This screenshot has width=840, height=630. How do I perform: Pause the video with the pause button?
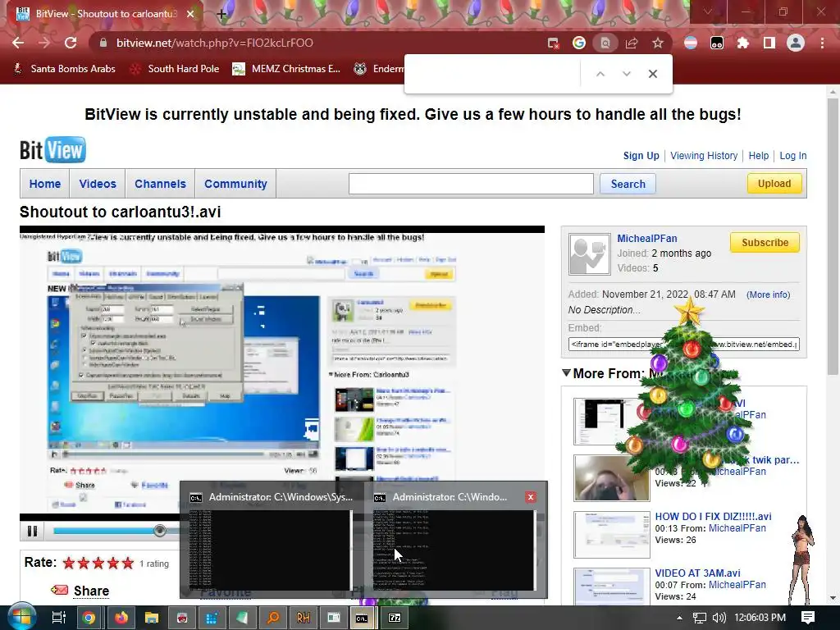pos(32,531)
